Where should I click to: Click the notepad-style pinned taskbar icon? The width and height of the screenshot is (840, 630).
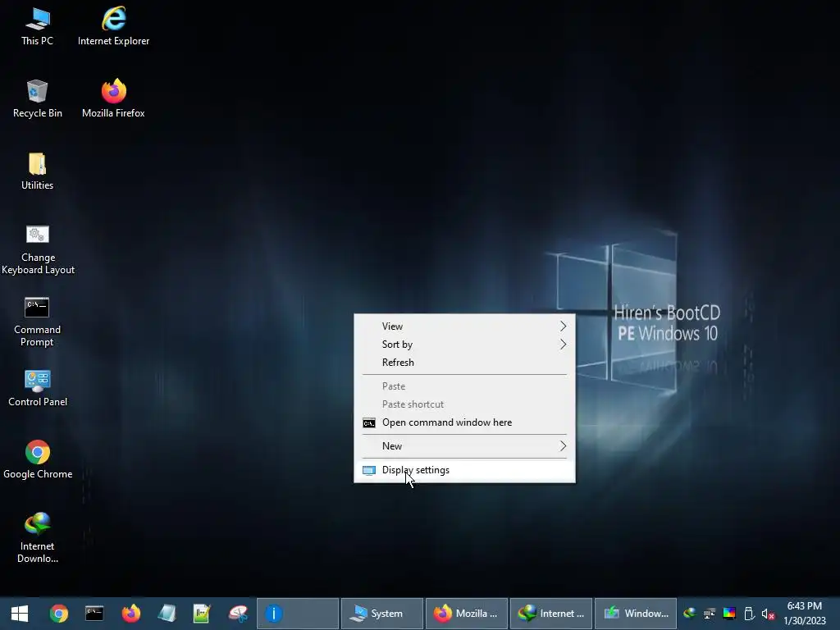point(167,614)
